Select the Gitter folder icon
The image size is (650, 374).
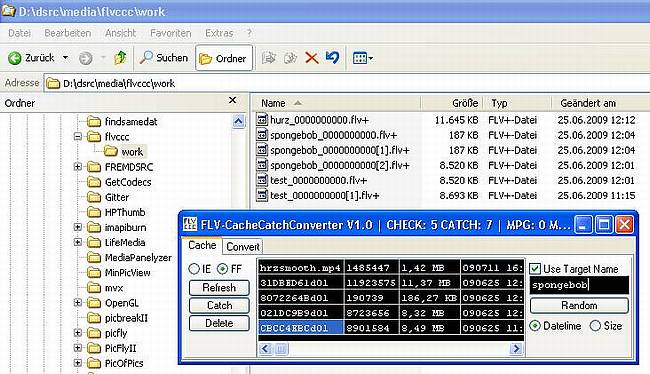point(94,197)
